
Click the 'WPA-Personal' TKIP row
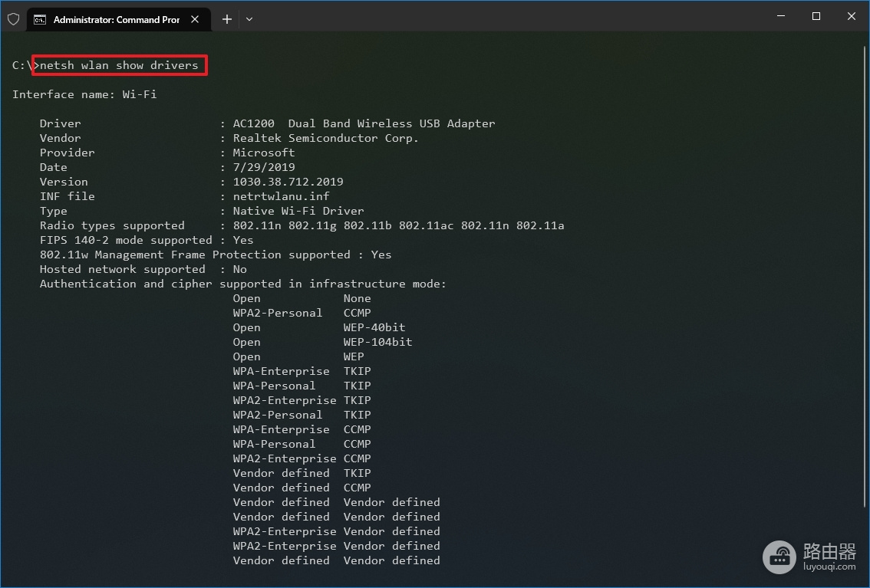pyautogui.click(x=302, y=386)
